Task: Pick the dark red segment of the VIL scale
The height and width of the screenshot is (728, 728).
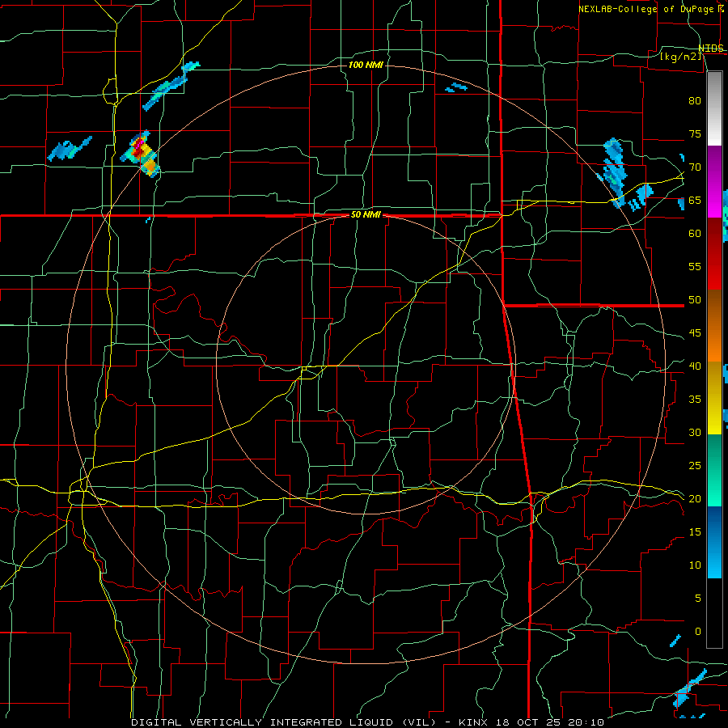Action: (714, 253)
